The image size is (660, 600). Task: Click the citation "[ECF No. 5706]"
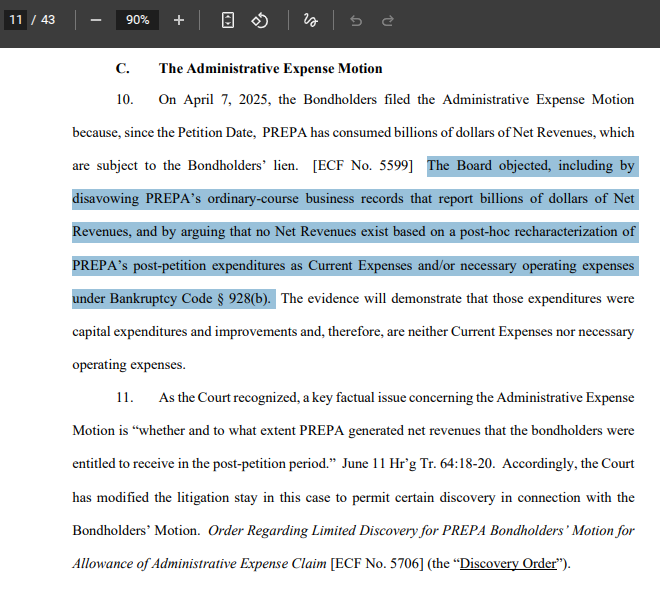pos(377,563)
